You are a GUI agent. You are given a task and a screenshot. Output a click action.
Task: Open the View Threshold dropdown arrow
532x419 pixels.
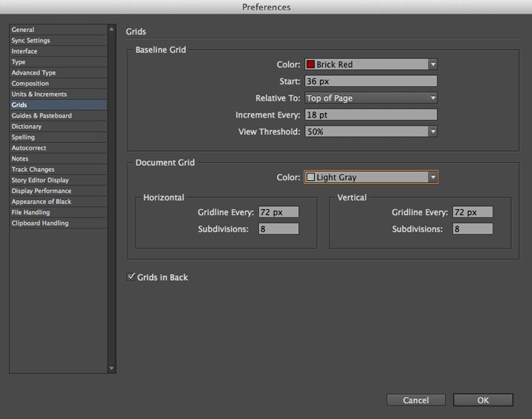point(432,131)
